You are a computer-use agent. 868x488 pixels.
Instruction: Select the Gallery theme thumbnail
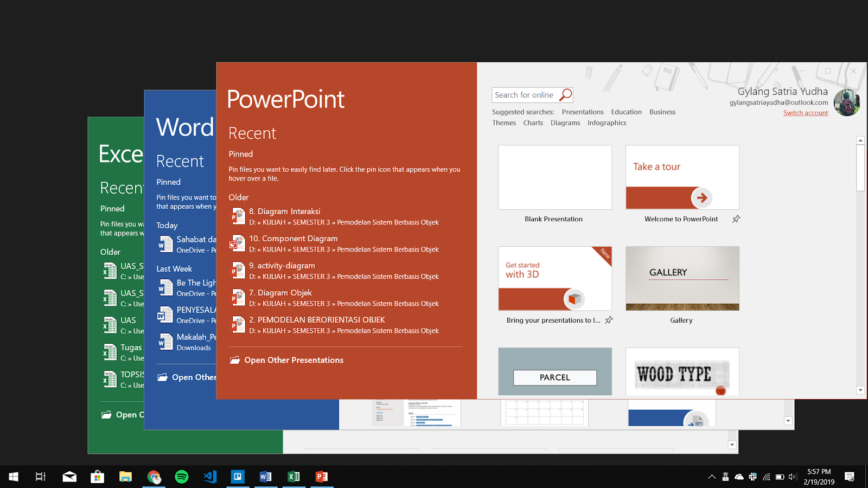[x=682, y=278]
